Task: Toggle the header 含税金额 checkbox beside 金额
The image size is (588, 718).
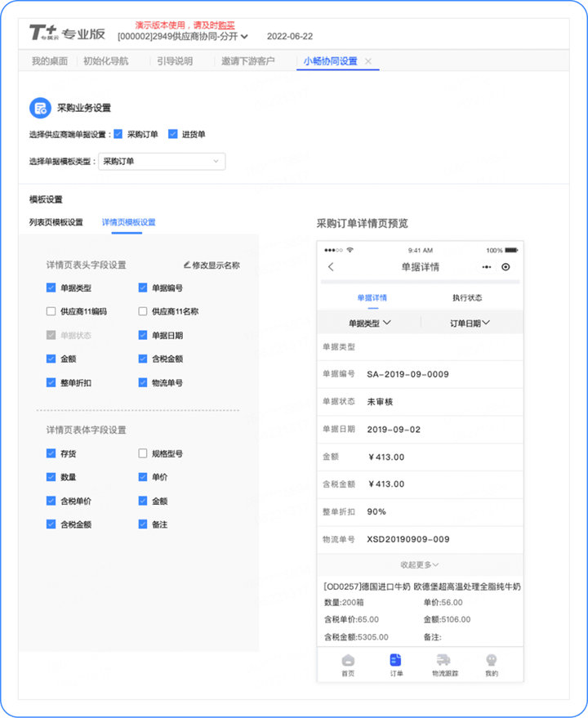Action: (142, 359)
